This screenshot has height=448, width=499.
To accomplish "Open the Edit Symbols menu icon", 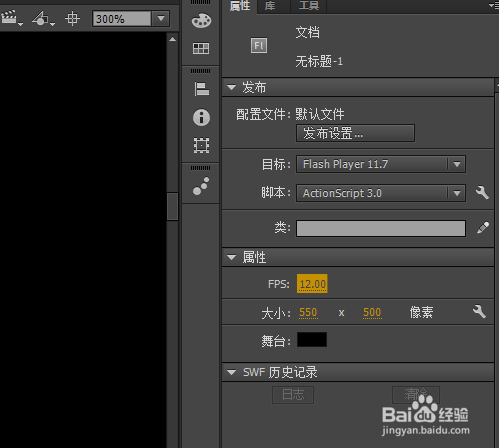I will point(43,19).
